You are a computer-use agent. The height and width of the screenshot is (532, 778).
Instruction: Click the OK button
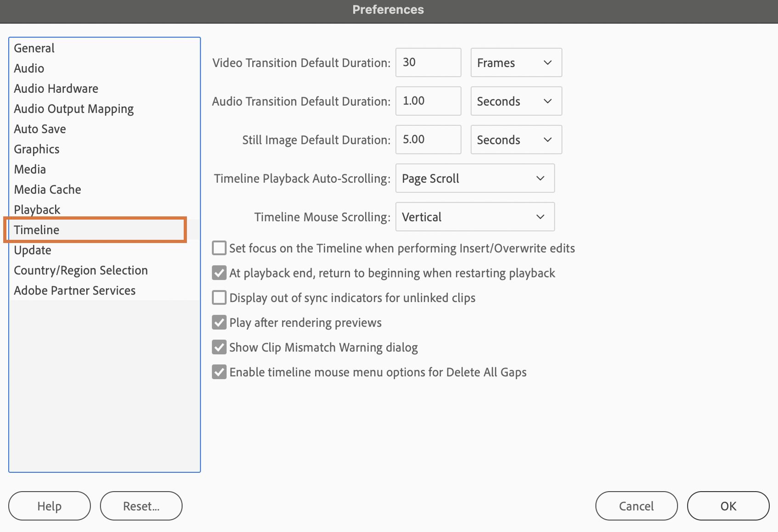[728, 506]
